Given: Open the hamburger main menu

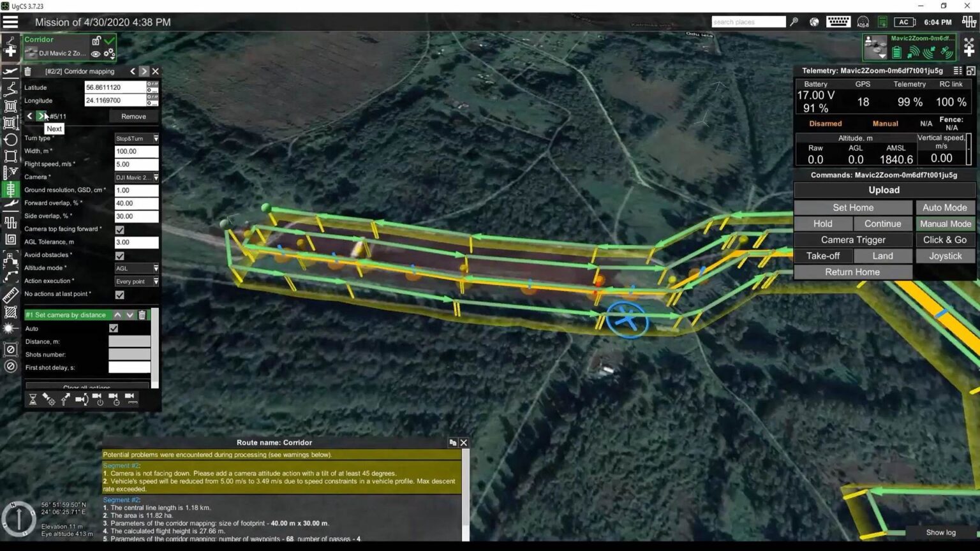Looking at the screenshot, I should click(x=10, y=20).
